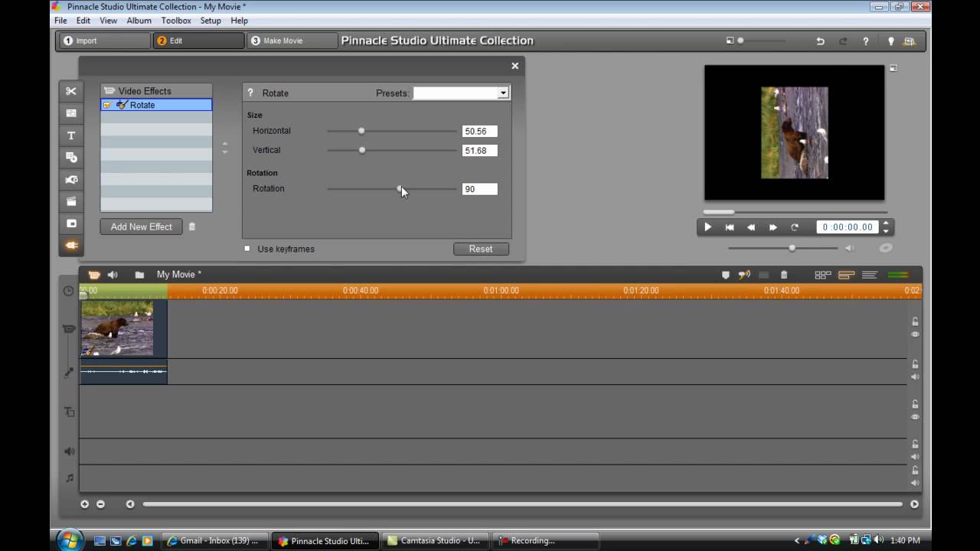Click the green audio level meter icon

[x=898, y=275]
